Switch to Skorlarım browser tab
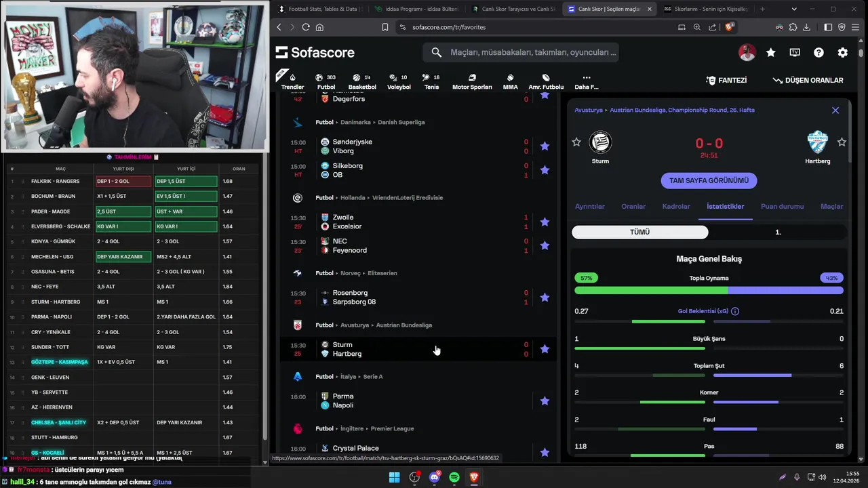This screenshot has height=488, width=868. 705,9
